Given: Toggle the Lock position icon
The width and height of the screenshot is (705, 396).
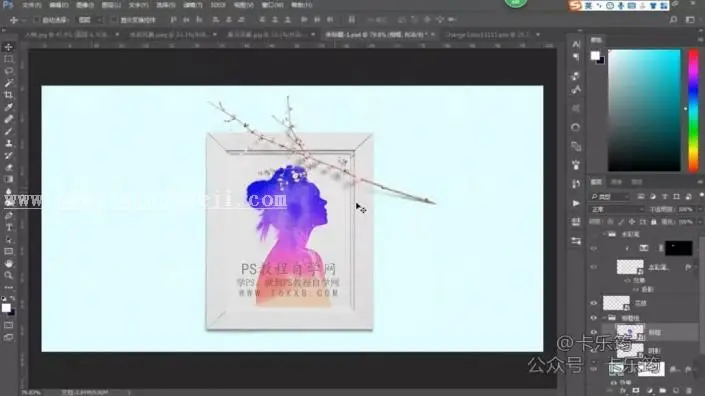Looking at the screenshot, I should (x=632, y=222).
